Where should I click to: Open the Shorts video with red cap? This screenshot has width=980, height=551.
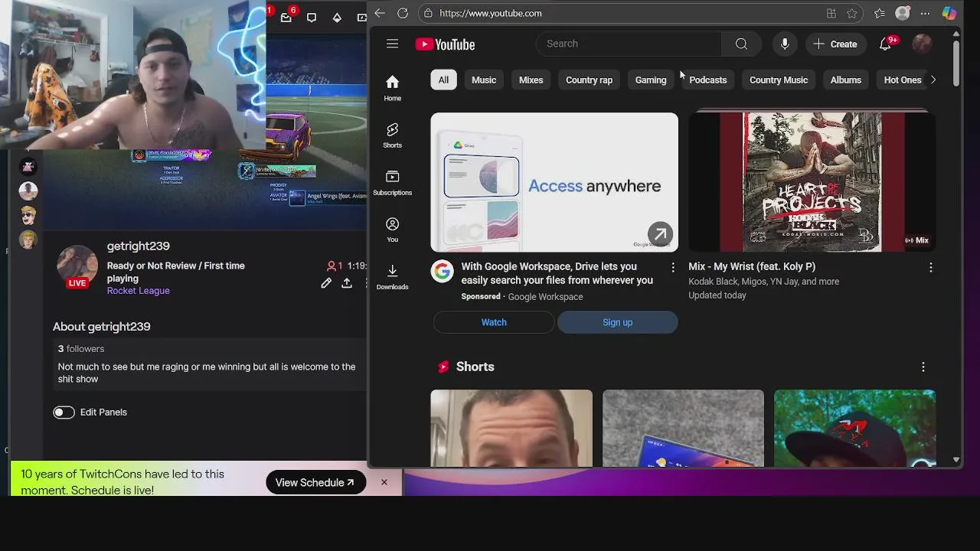tap(854, 428)
